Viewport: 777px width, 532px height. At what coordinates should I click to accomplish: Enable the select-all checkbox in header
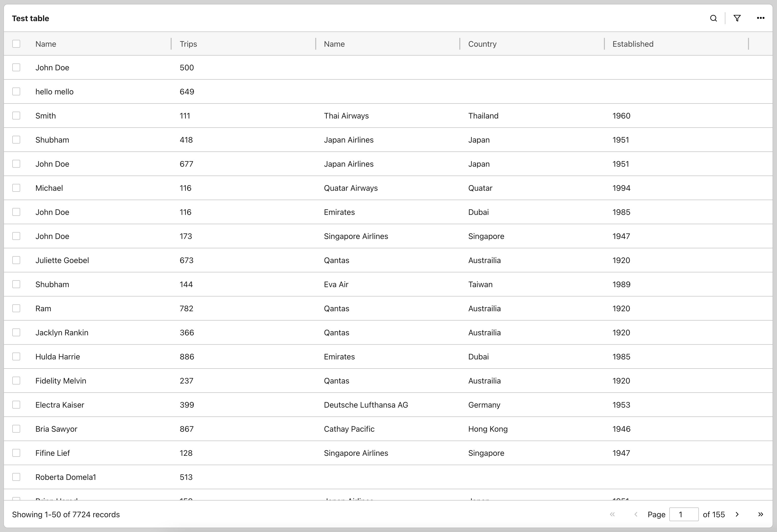(16, 44)
